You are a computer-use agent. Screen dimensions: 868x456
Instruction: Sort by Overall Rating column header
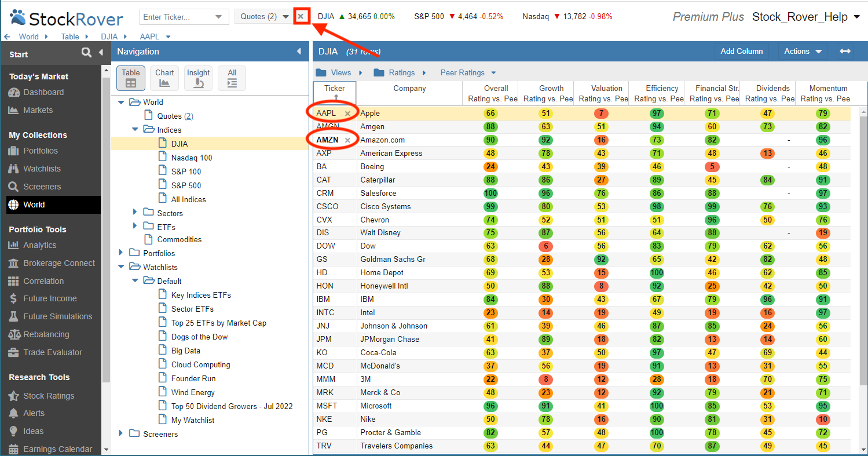pos(490,93)
